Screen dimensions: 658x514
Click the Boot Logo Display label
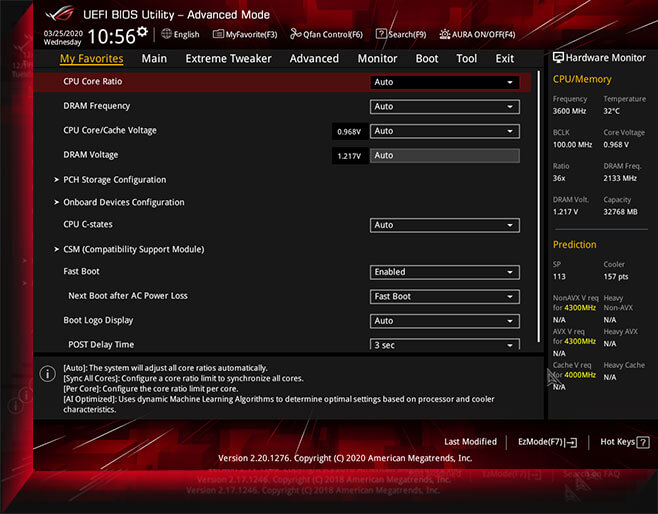(x=98, y=320)
